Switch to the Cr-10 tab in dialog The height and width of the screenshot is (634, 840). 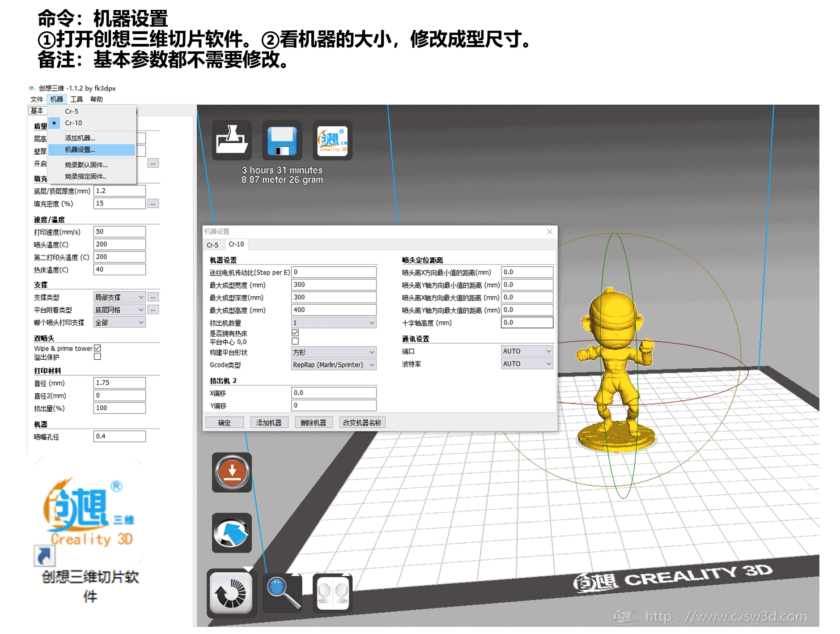[236, 244]
